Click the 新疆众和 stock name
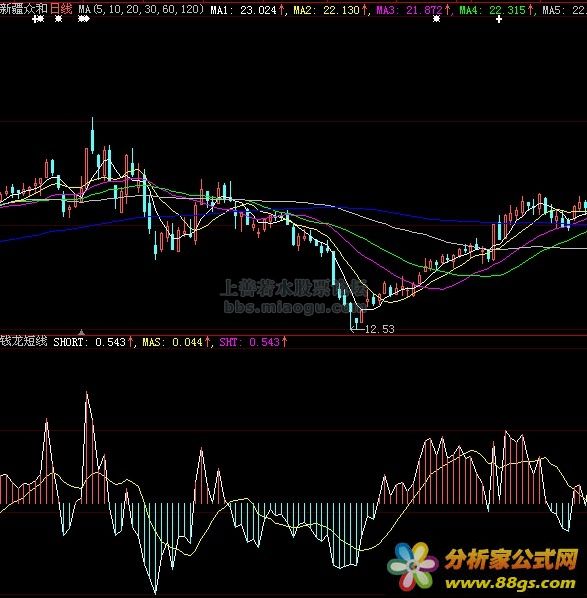The width and height of the screenshot is (587, 598). coord(24,9)
